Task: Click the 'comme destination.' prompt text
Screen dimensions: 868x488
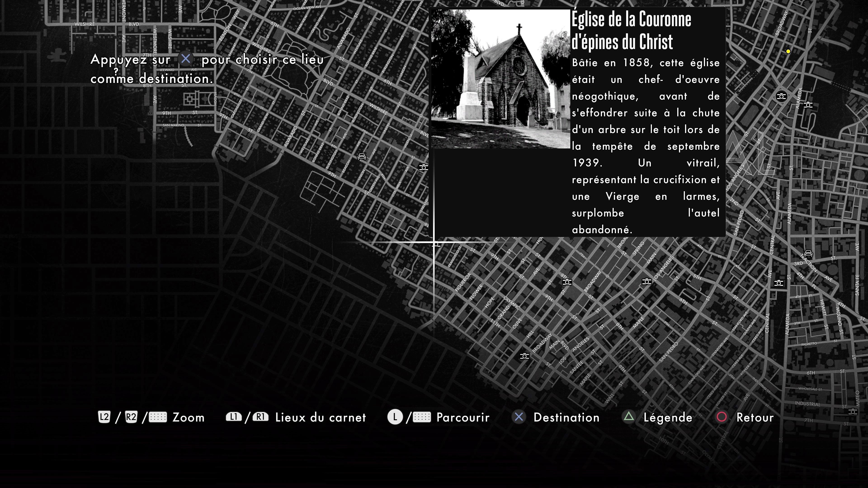Action: tap(152, 78)
